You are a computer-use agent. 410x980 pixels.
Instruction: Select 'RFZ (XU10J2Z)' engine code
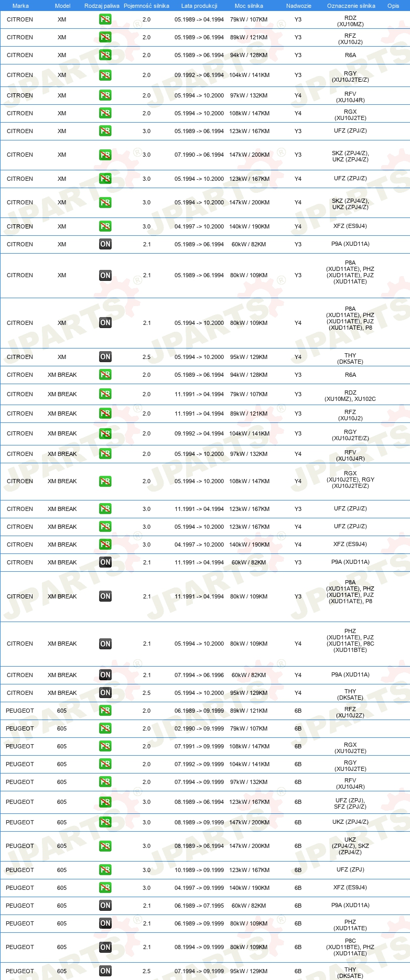350,712
